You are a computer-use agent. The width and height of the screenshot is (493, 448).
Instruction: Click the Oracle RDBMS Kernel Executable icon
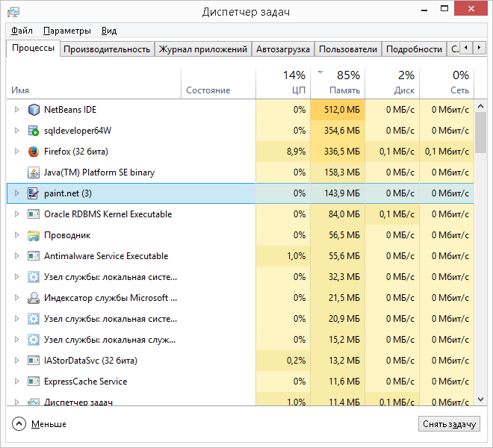(34, 214)
